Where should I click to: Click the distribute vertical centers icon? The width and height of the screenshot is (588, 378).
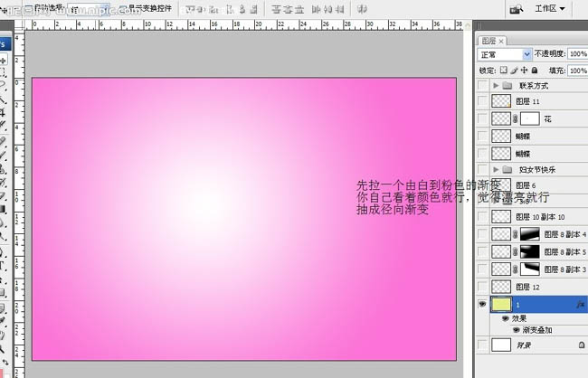click(288, 9)
